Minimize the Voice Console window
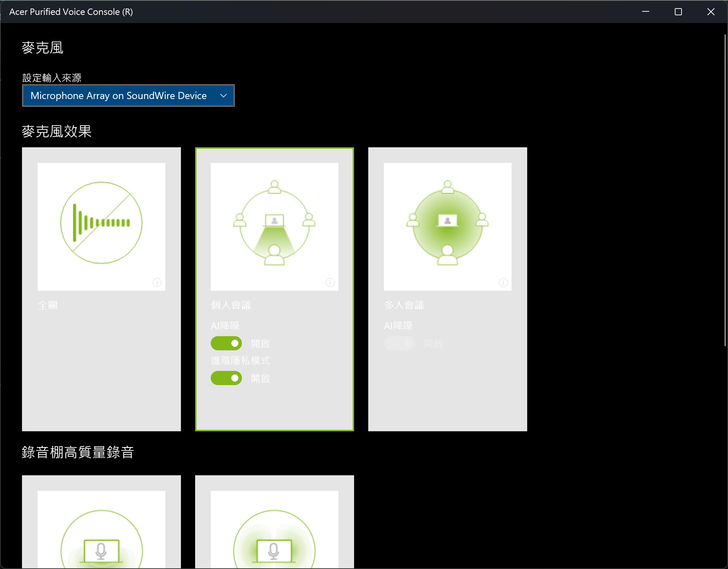 pos(645,12)
